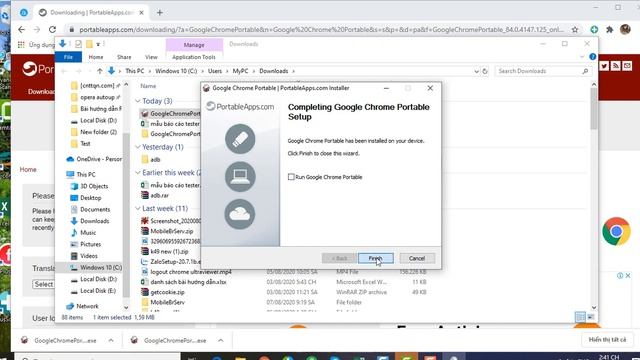Select Downloads in navigation pane

(94, 221)
